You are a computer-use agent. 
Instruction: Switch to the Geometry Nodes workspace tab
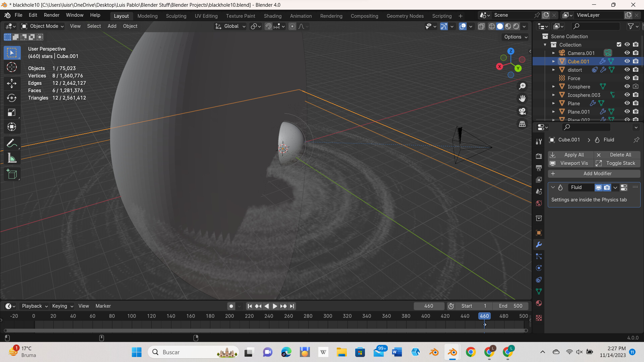coord(405,16)
